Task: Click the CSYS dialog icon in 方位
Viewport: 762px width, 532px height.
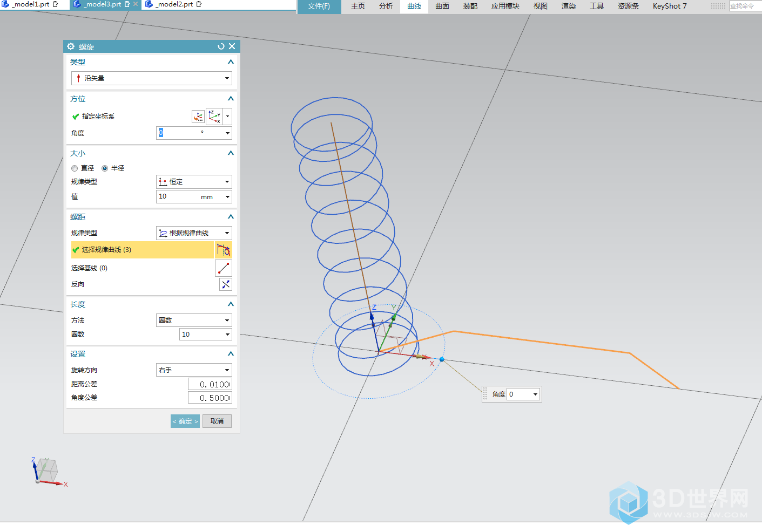Action: tap(198, 117)
